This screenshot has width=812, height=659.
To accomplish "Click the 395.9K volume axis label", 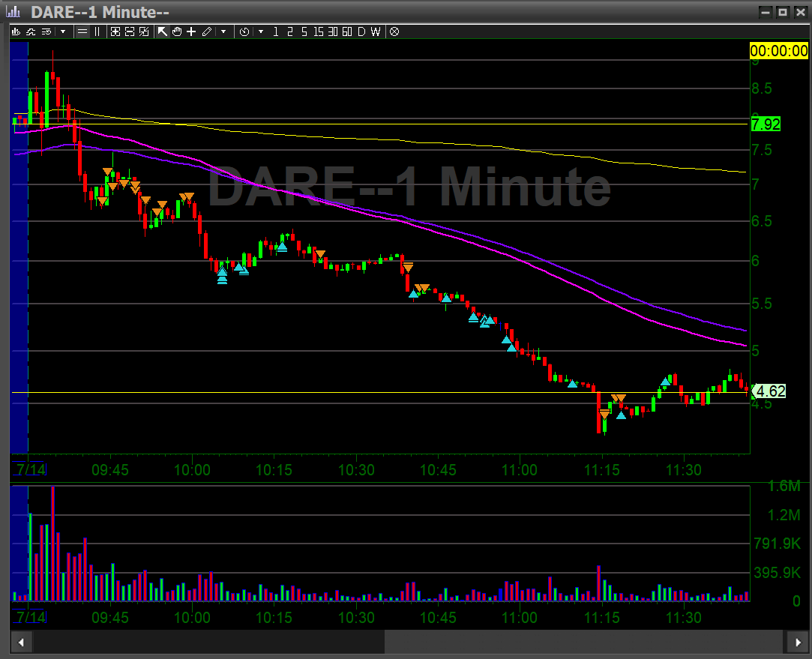I will pyautogui.click(x=777, y=573).
